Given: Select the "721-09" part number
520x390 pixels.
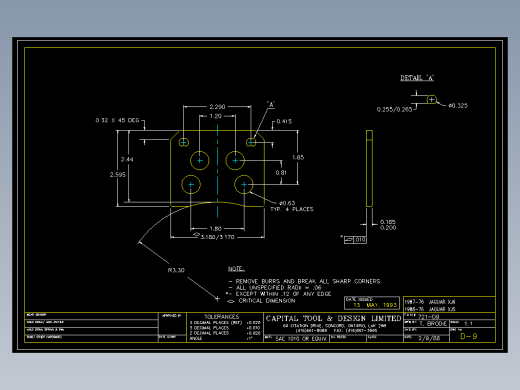Looking at the screenshot, I should [x=428, y=317].
